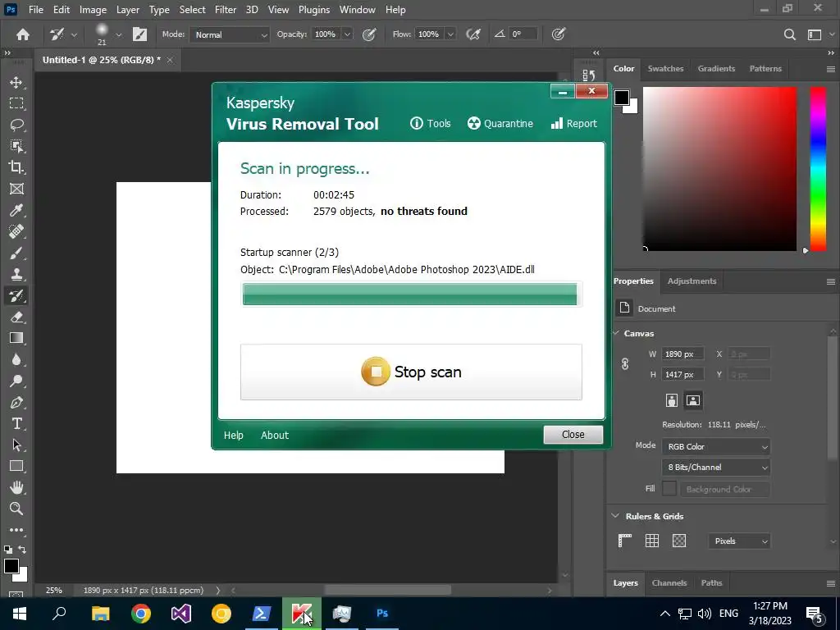Open the Image menu
Screen dimensions: 840x630
coord(93,10)
